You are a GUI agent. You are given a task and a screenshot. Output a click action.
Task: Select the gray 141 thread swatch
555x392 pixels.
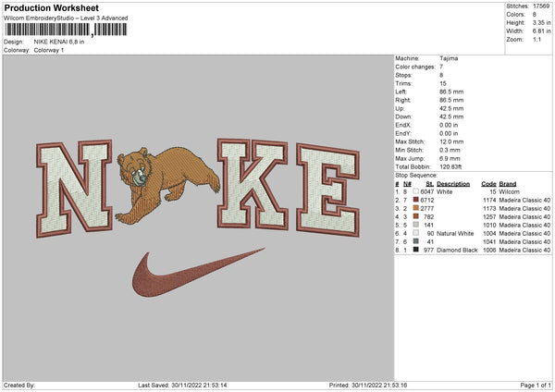pos(416,225)
